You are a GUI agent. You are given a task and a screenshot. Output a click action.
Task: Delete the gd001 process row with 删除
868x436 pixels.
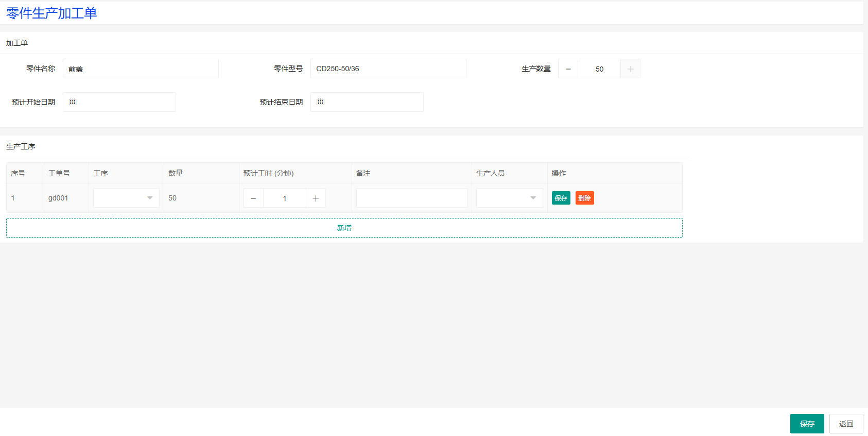(585, 198)
